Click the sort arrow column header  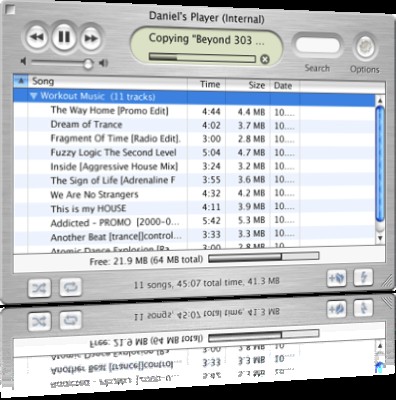[21, 80]
